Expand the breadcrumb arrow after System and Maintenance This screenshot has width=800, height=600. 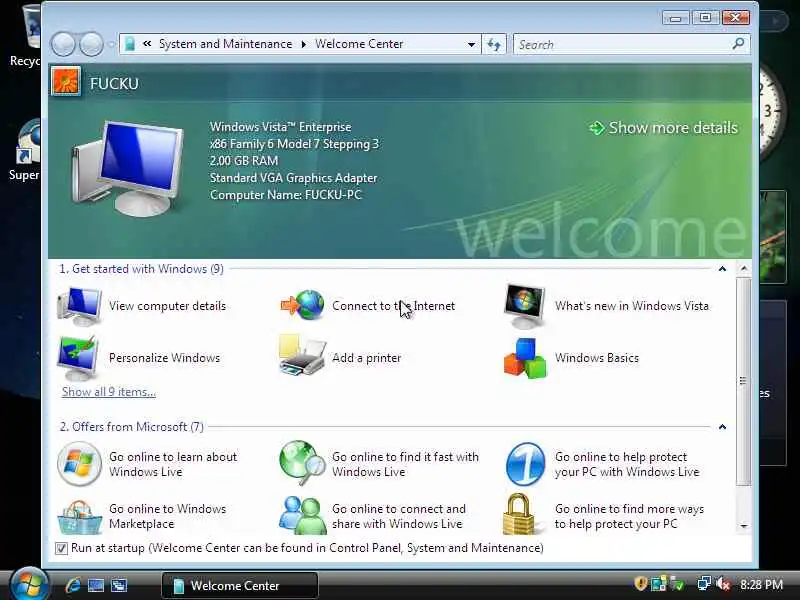click(304, 44)
